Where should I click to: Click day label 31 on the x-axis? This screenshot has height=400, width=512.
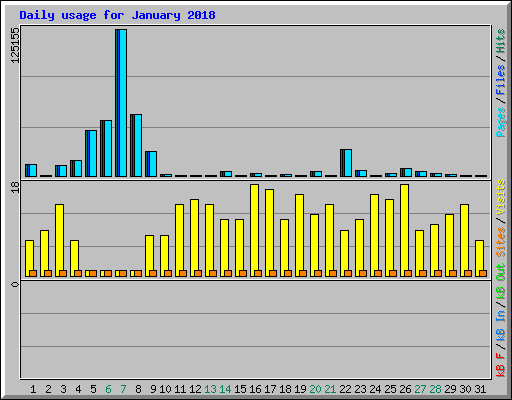[480, 389]
